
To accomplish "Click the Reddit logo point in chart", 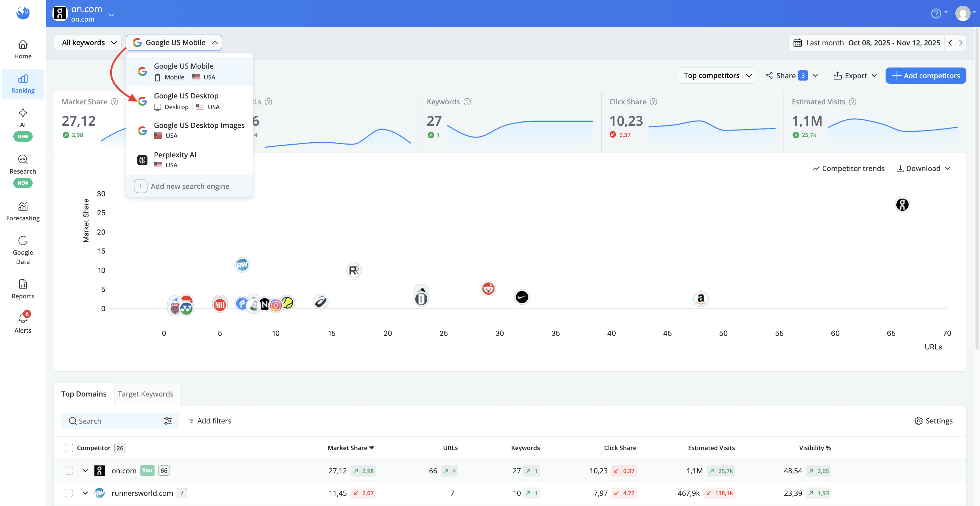I will coord(488,288).
